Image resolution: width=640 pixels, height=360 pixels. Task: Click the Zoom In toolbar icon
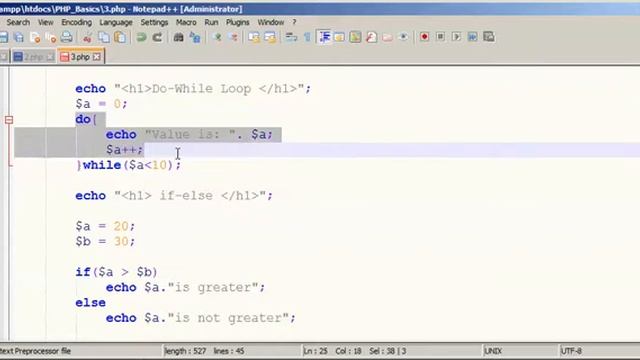tap(217, 38)
